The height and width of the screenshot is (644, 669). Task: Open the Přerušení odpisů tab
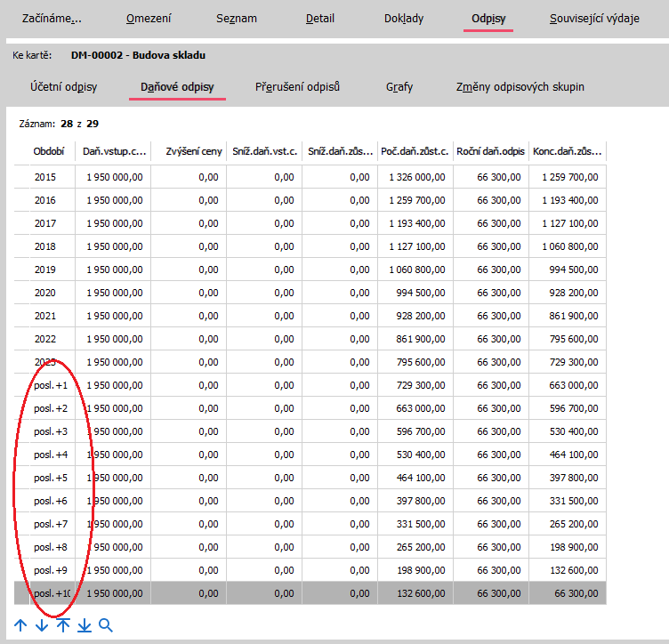pyautogui.click(x=298, y=87)
